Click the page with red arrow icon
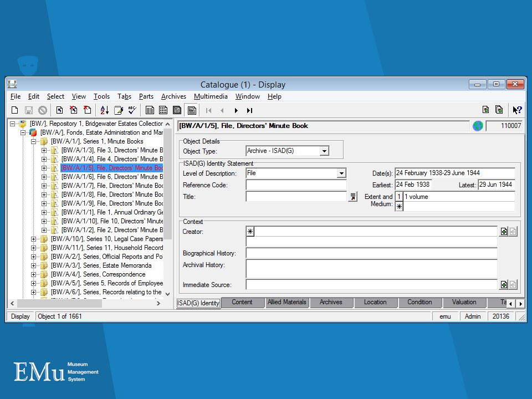532x399 pixels. (x=87, y=110)
